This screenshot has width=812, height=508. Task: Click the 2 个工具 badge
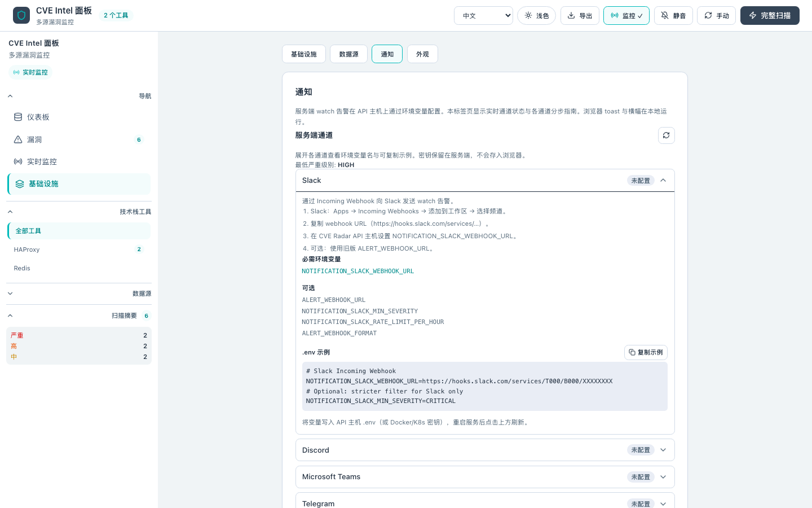pos(116,15)
